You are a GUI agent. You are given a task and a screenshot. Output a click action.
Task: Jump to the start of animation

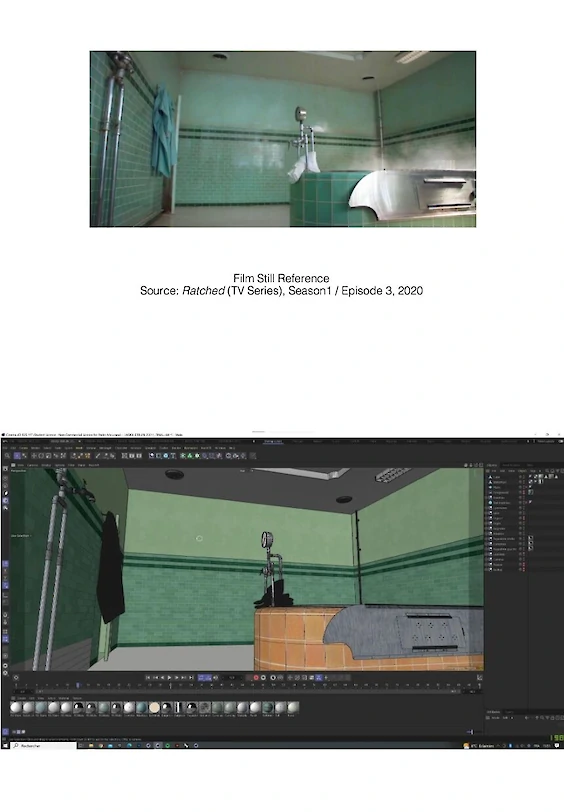pyautogui.click(x=148, y=677)
